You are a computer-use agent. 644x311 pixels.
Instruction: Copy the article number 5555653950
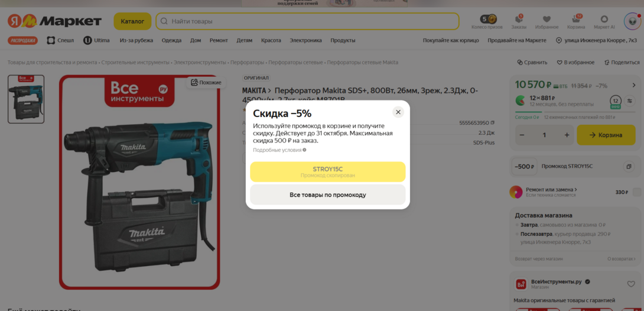pyautogui.click(x=492, y=123)
